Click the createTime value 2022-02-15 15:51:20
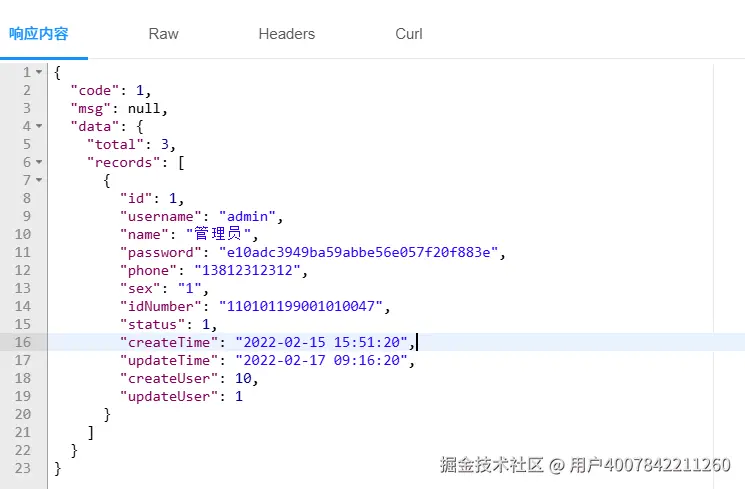 point(322,342)
